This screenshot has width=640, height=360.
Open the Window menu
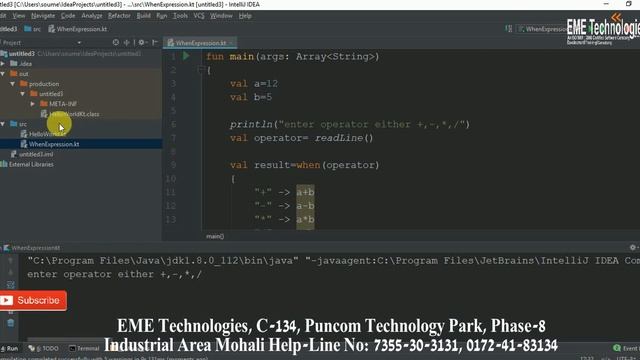click(221, 16)
